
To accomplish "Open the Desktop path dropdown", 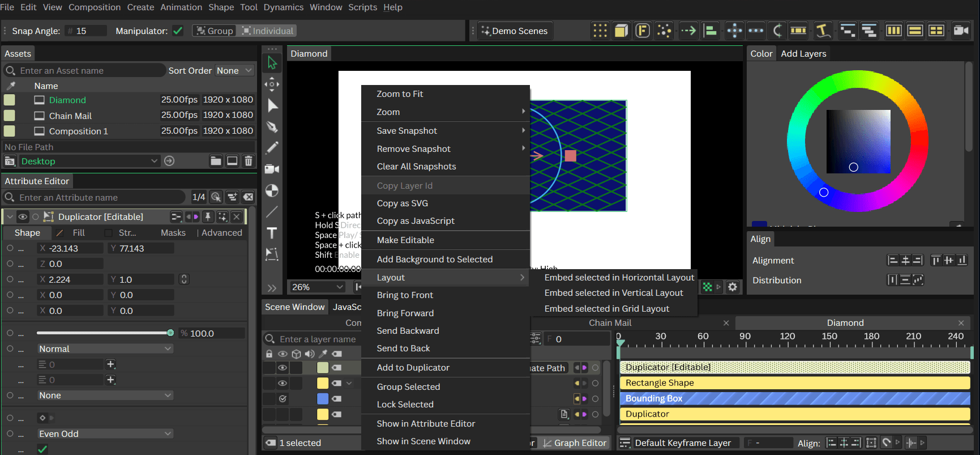I will pyautogui.click(x=89, y=161).
